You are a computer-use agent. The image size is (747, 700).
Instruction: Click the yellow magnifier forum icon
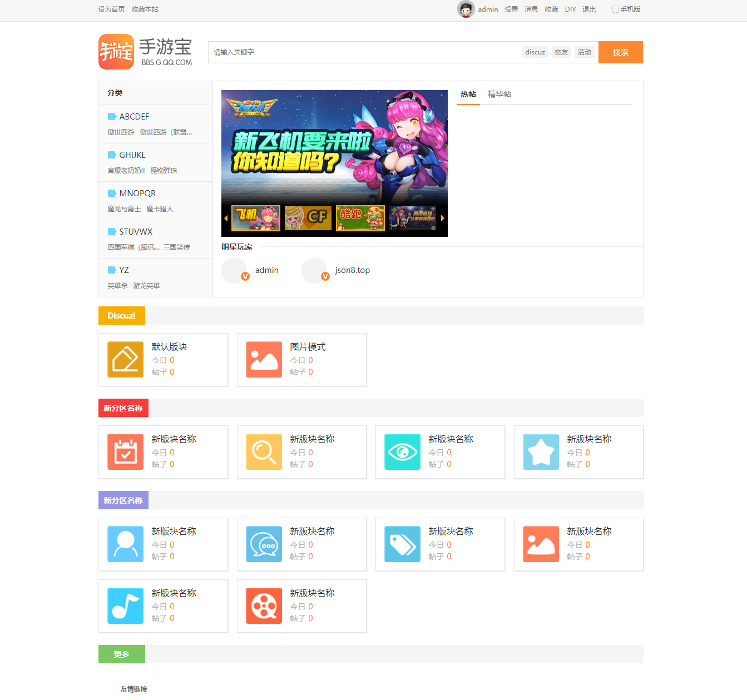click(264, 452)
